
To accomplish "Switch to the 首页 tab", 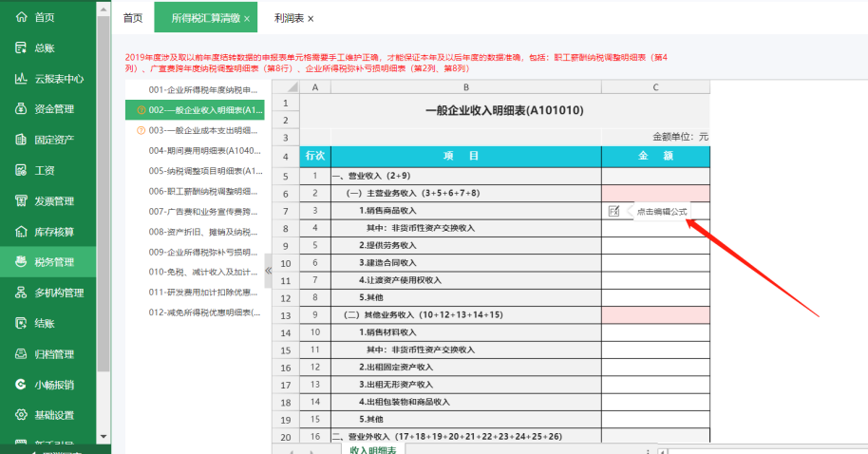I will point(133,18).
